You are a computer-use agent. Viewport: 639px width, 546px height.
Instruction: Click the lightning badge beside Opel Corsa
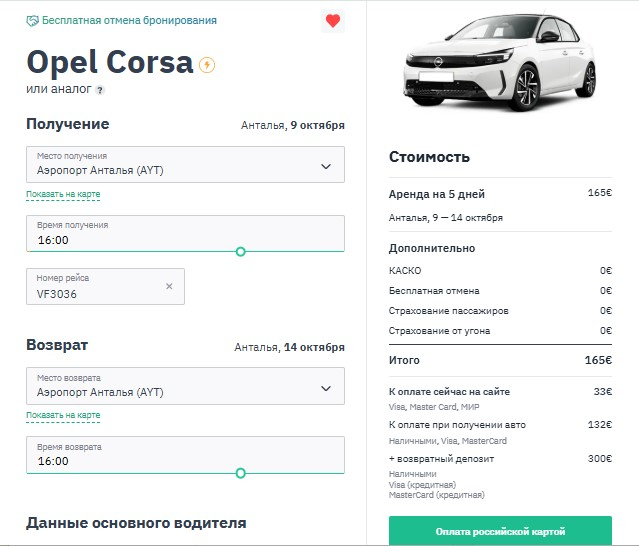click(x=207, y=65)
